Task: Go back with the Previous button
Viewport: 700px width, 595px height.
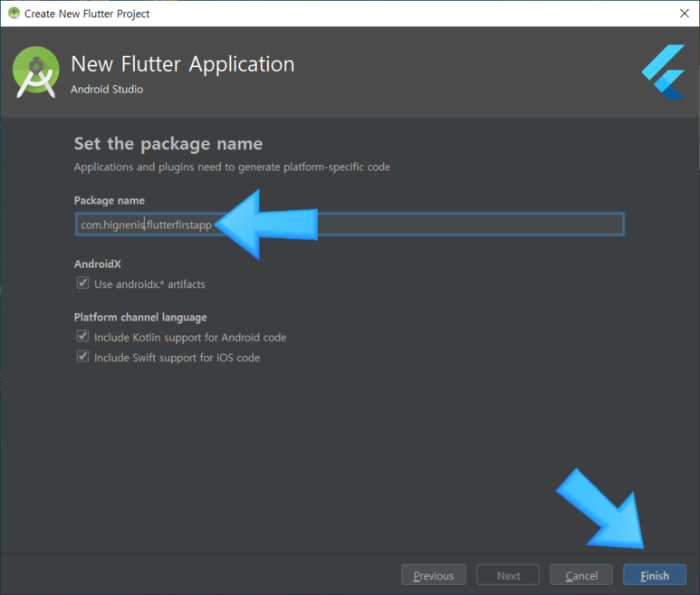Action: tap(434, 575)
